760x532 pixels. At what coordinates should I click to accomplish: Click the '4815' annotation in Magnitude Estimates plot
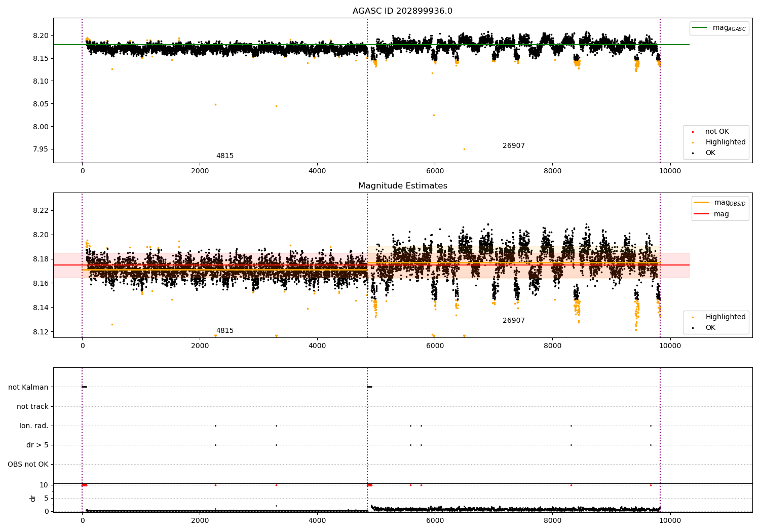tap(225, 331)
